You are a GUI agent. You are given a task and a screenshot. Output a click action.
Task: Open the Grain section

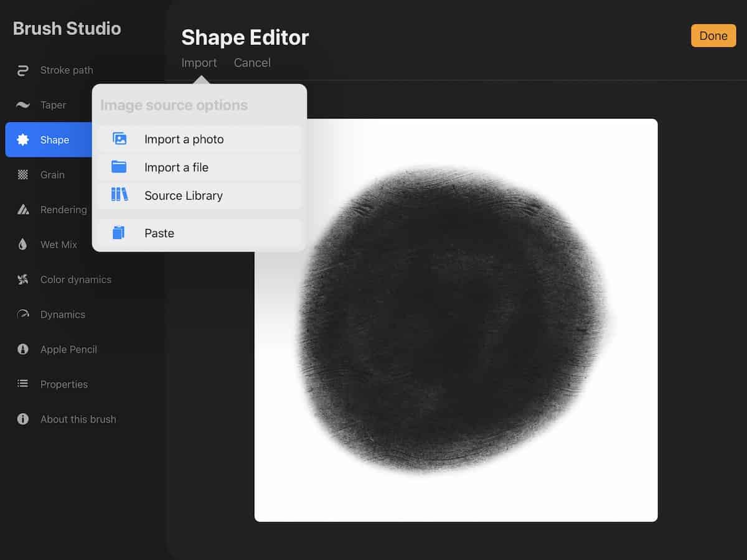click(x=52, y=175)
